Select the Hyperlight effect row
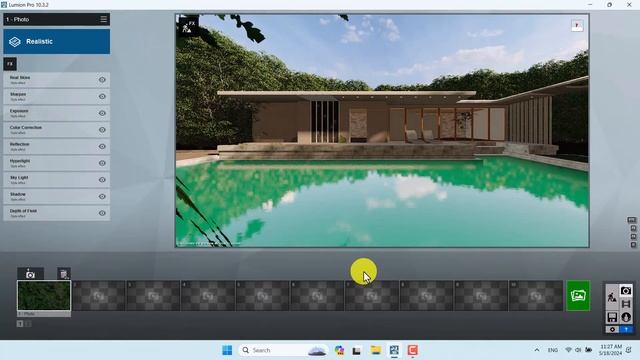 (57, 163)
